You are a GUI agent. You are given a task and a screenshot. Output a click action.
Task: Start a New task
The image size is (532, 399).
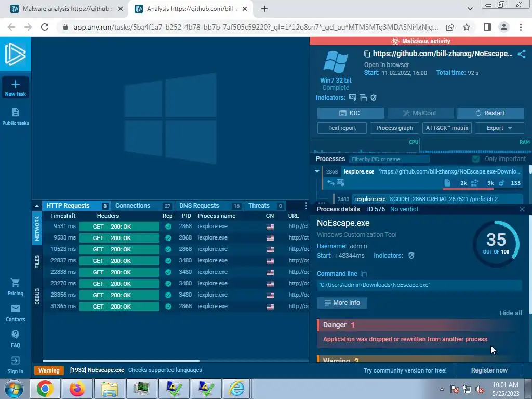pos(15,88)
